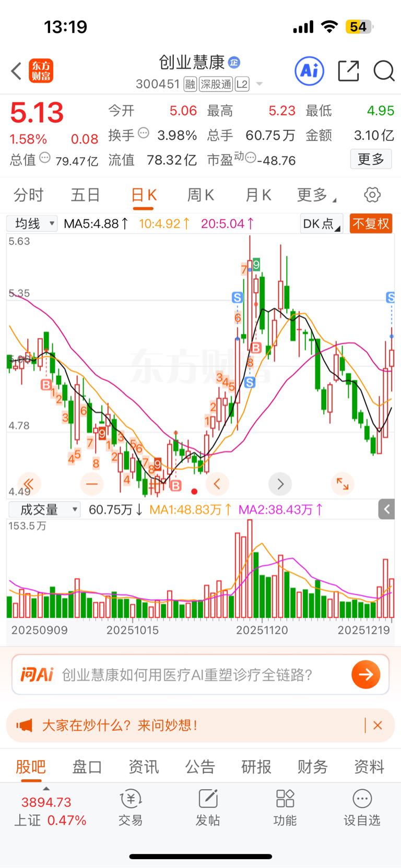Screen dimensions: 401x868
Task: Open the 公告 tab
Action: click(200, 766)
